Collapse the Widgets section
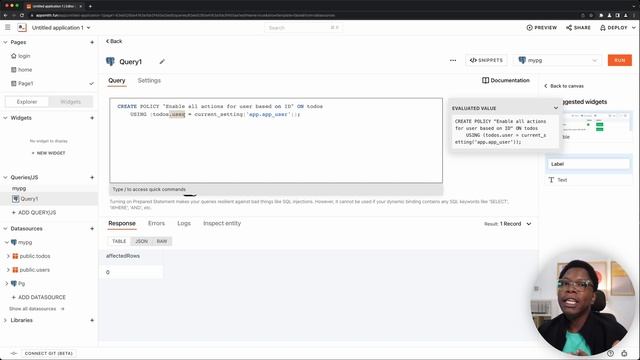This screenshot has width=640, height=360. point(5,118)
